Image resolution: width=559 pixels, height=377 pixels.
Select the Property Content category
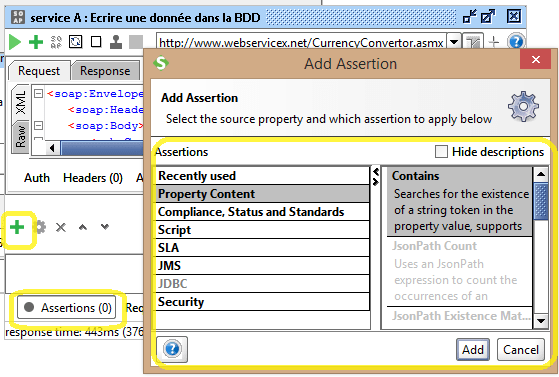coord(262,194)
